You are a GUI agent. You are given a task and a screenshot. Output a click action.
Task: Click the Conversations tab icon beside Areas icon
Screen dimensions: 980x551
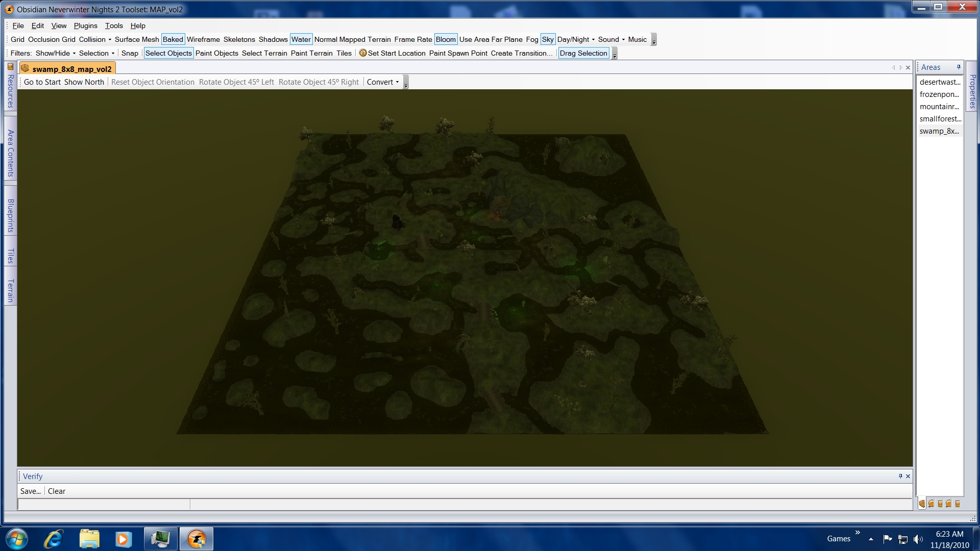click(932, 504)
